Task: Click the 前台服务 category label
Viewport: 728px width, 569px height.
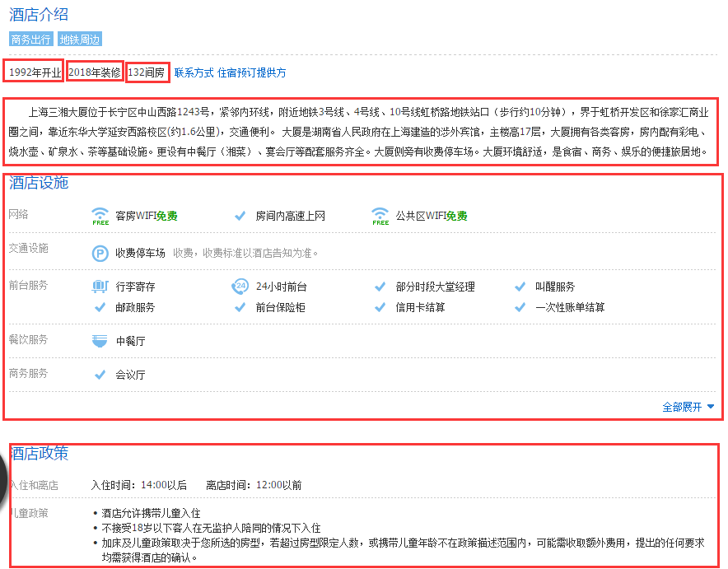Action: point(28,286)
